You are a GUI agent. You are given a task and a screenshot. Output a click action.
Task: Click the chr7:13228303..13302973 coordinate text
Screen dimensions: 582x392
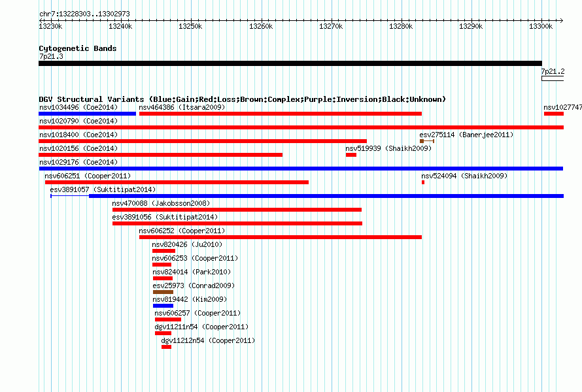pos(84,14)
